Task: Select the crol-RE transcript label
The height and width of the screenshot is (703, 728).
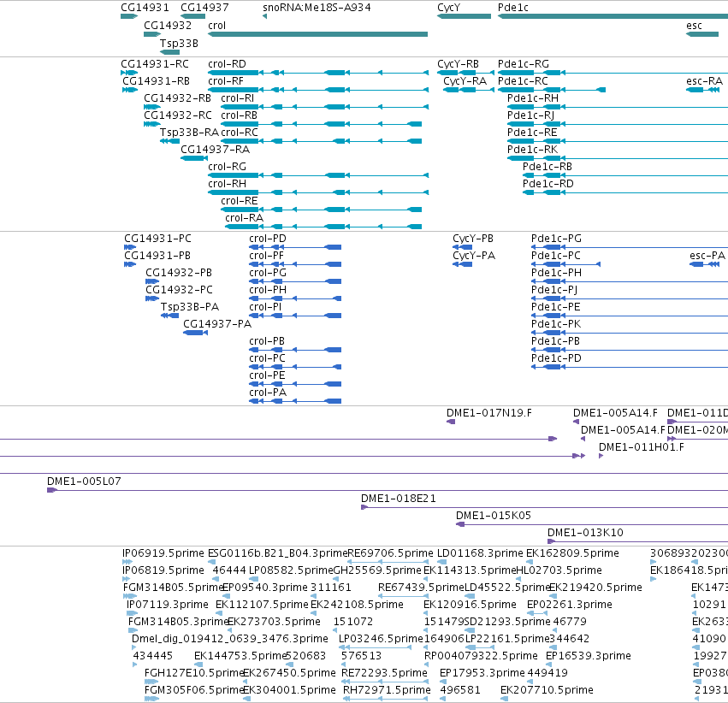Action: (x=240, y=201)
